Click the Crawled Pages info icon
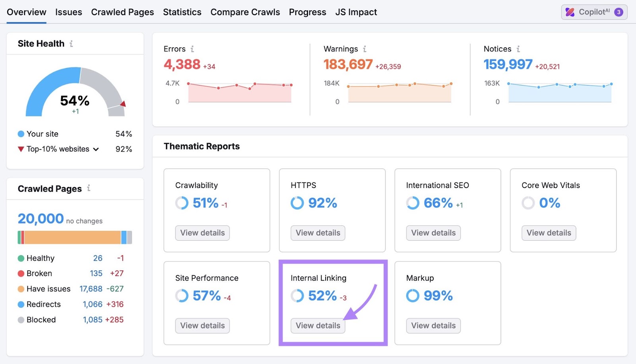Image resolution: width=636 pixels, height=364 pixels. (89, 189)
